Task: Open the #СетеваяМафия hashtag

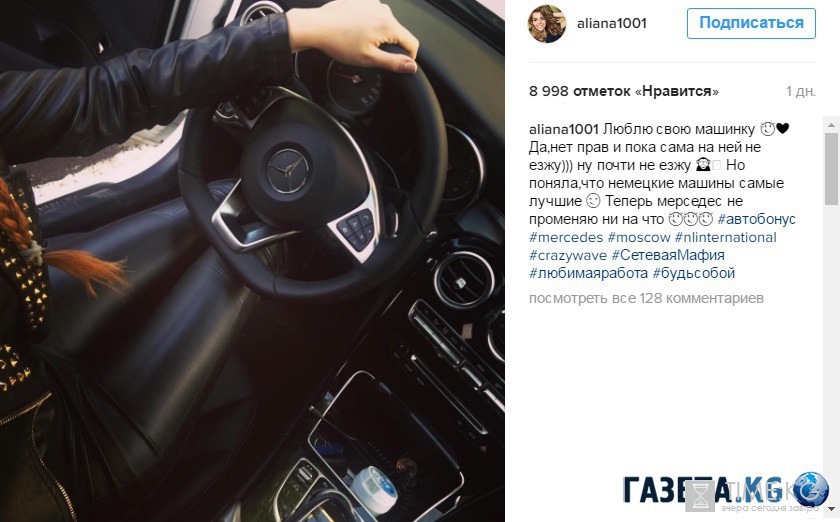Action: point(668,255)
